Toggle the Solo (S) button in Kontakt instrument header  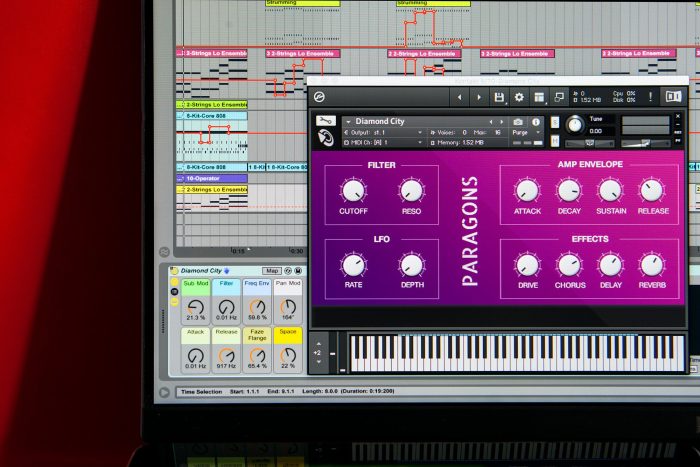555,122
